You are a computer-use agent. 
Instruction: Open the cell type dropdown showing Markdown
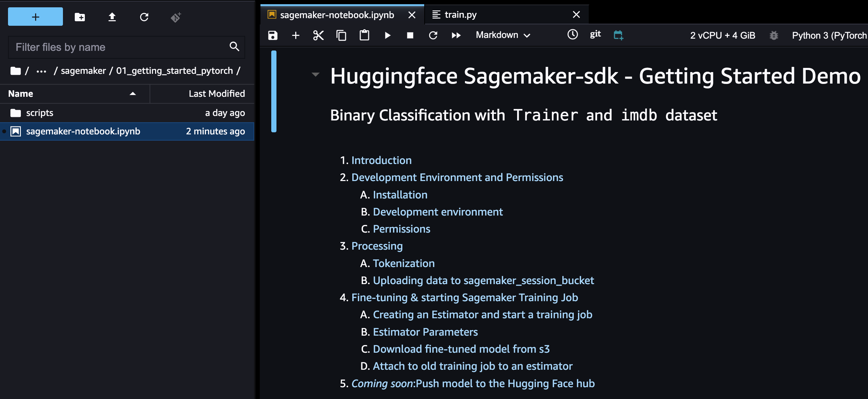(502, 35)
